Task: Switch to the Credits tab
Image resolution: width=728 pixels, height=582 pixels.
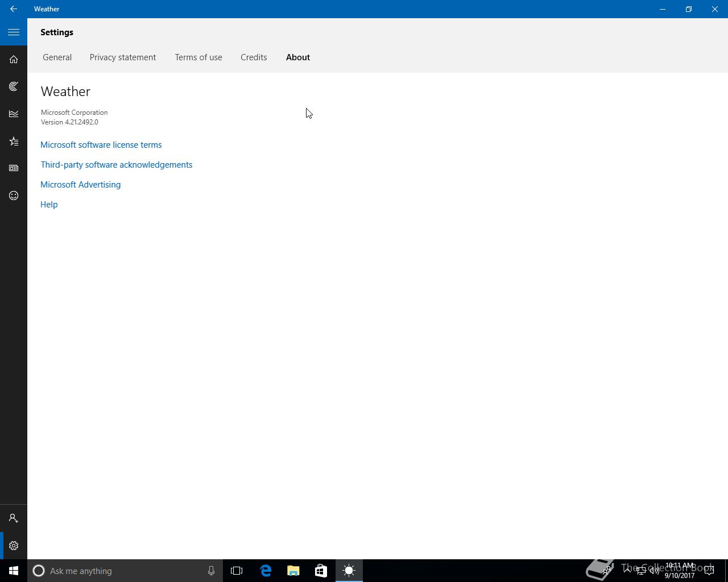Action: pos(254,57)
